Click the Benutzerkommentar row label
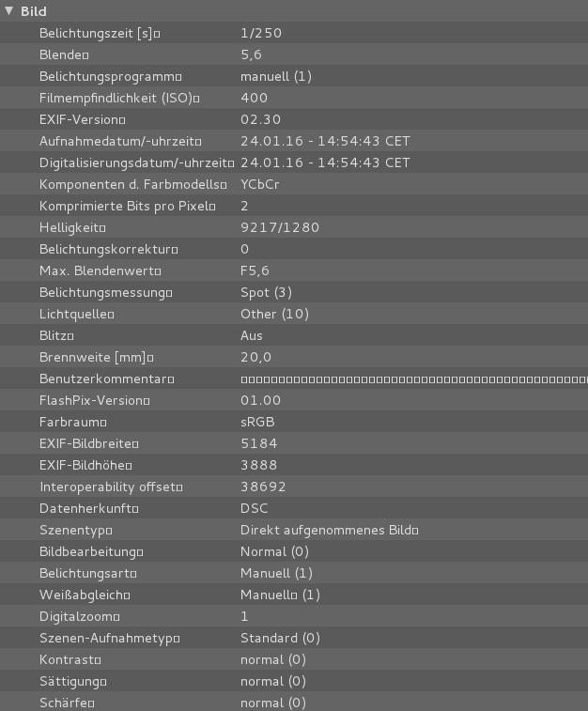This screenshot has width=588, height=711. point(106,379)
